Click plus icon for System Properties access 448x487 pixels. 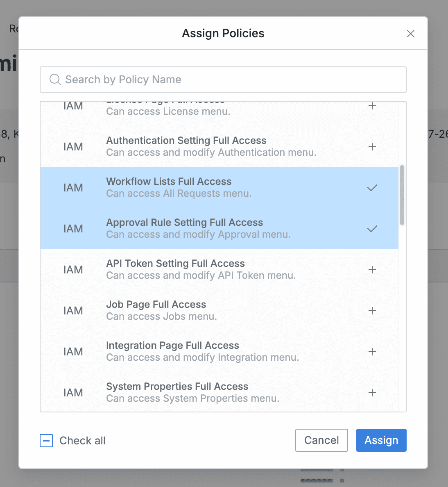[372, 393]
